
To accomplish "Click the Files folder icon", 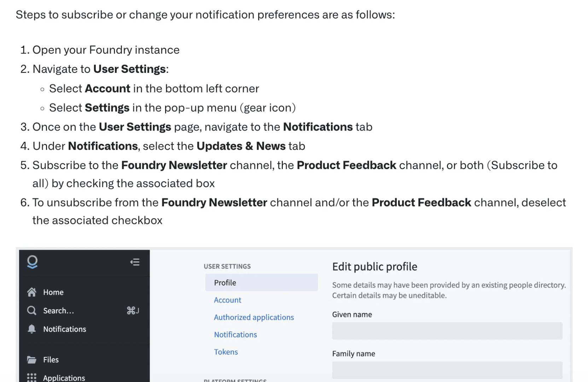I will [31, 360].
